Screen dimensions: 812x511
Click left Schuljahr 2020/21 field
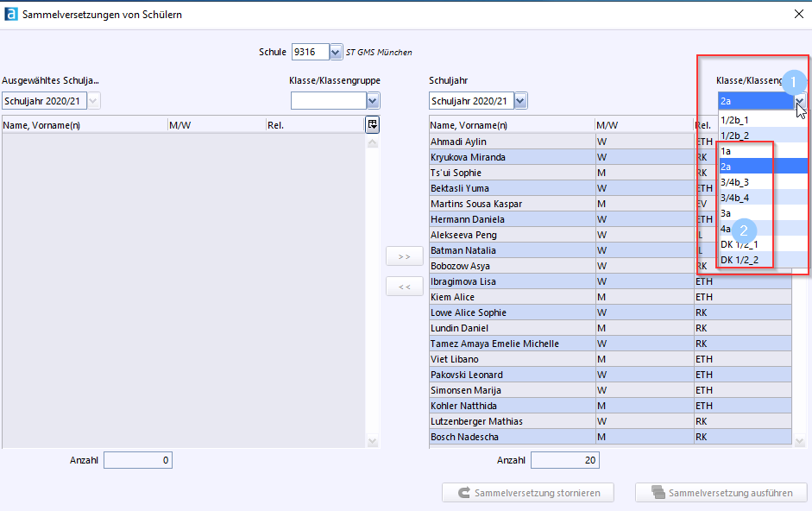pos(45,100)
